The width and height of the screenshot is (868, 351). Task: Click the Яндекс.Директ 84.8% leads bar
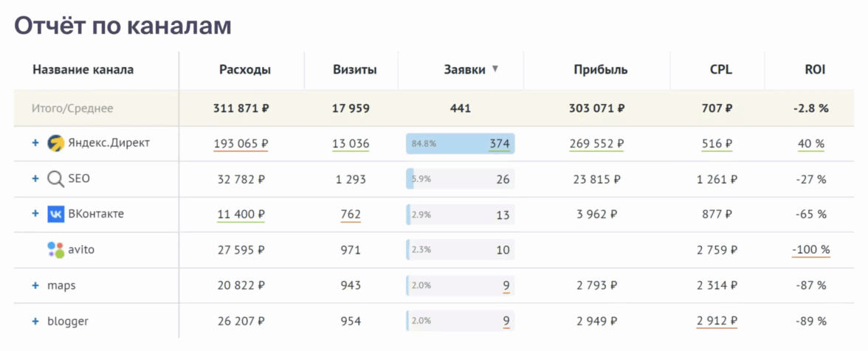tap(460, 143)
